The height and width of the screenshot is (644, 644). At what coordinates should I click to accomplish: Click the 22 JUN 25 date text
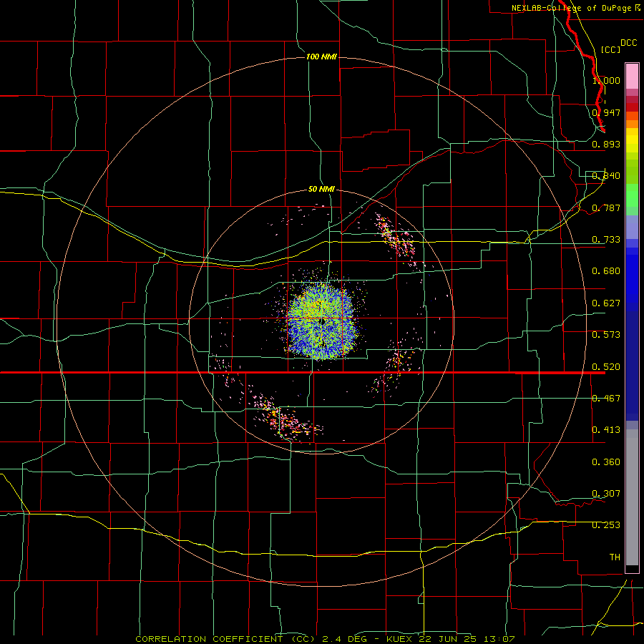(448, 639)
